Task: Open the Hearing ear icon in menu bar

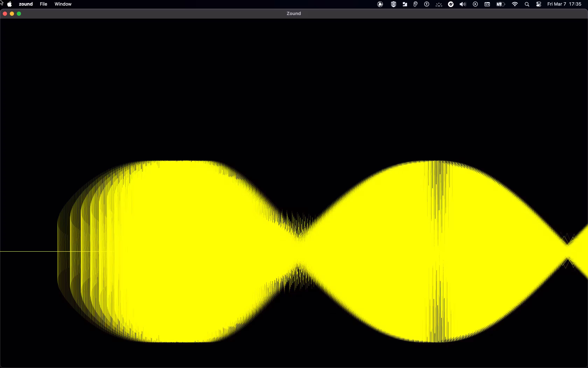Action: click(x=415, y=4)
